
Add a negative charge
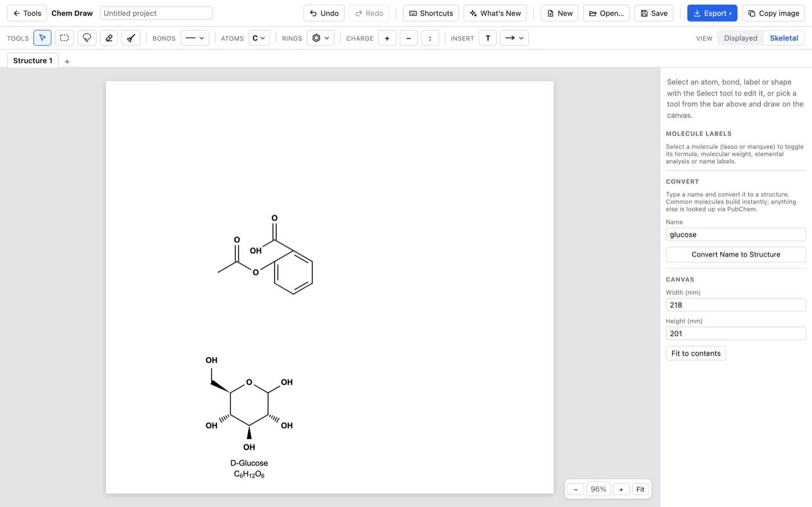(x=409, y=38)
